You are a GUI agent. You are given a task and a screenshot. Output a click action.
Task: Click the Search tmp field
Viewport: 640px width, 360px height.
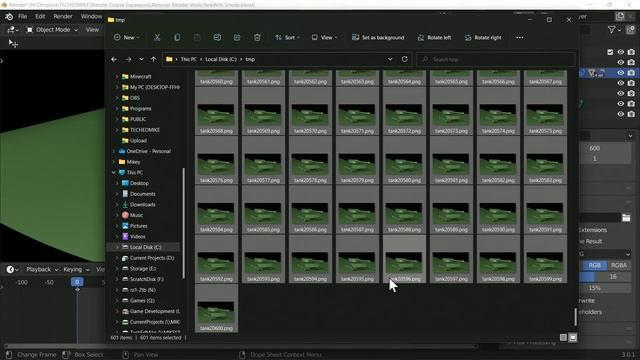click(x=496, y=59)
